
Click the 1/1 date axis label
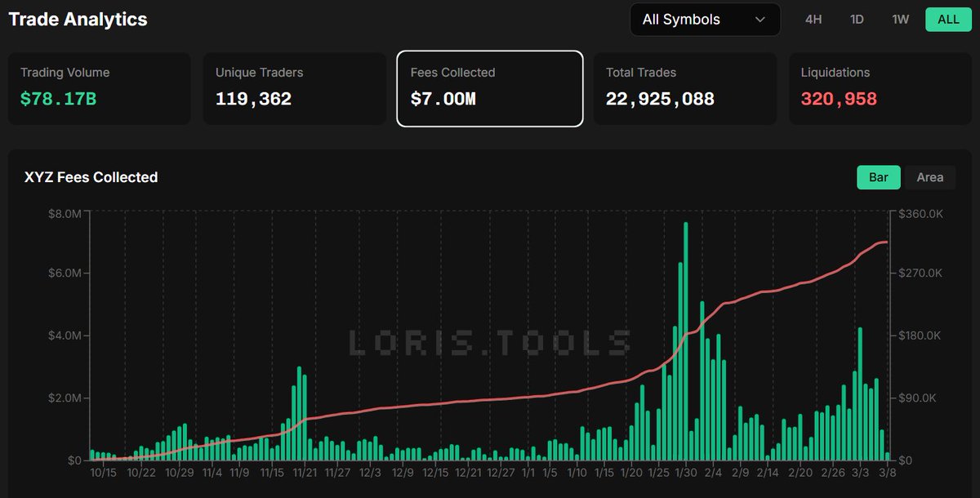click(x=528, y=473)
